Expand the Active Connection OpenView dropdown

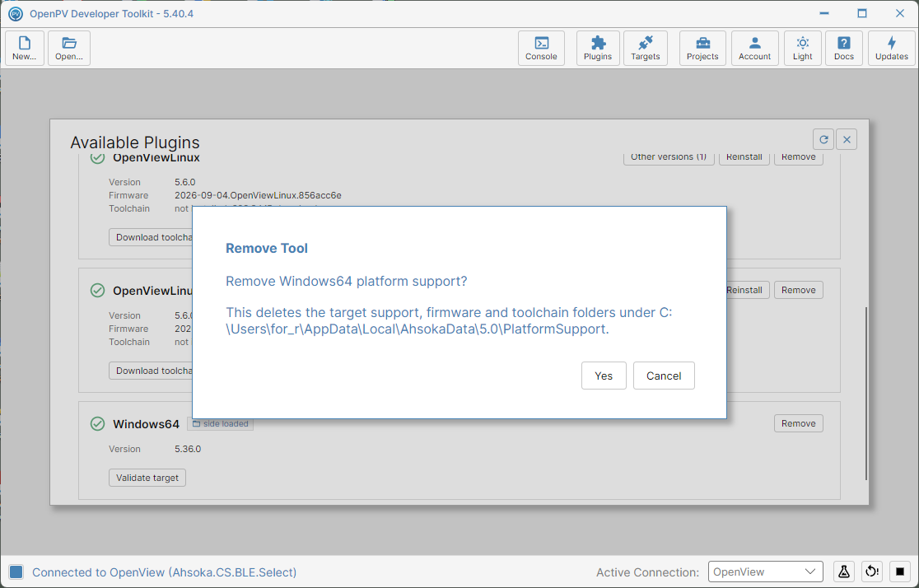(766, 572)
